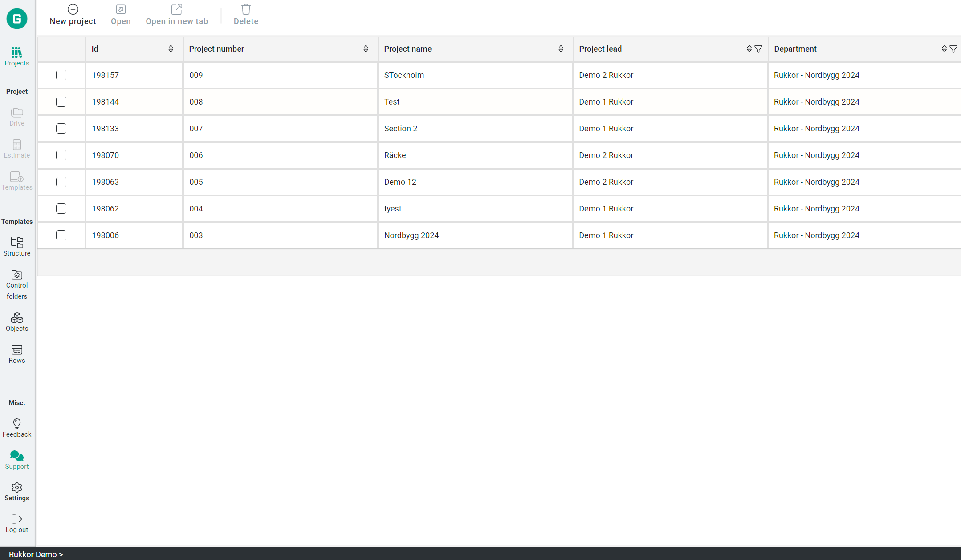Click Department cell in tyest row
The image size is (961, 560).
tap(864, 209)
